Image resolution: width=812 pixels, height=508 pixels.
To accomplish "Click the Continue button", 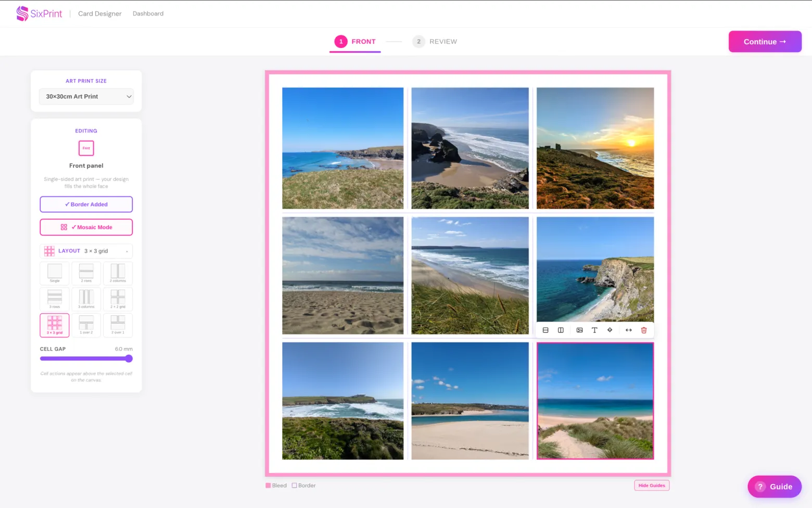I will tap(765, 42).
